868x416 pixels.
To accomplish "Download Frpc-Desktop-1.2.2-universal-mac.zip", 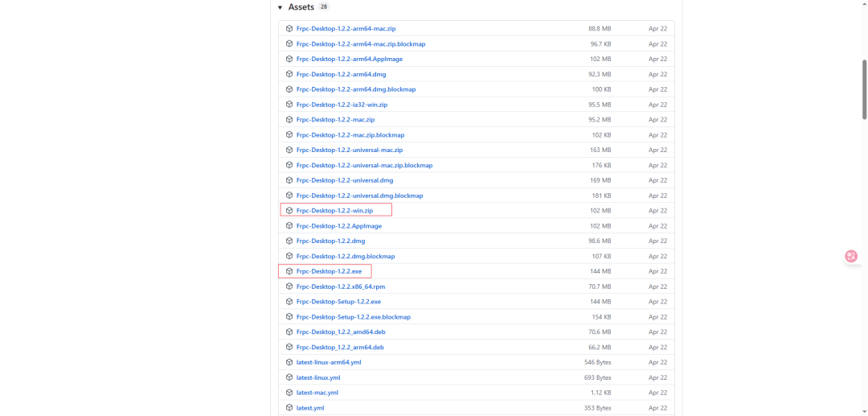I will 350,150.
